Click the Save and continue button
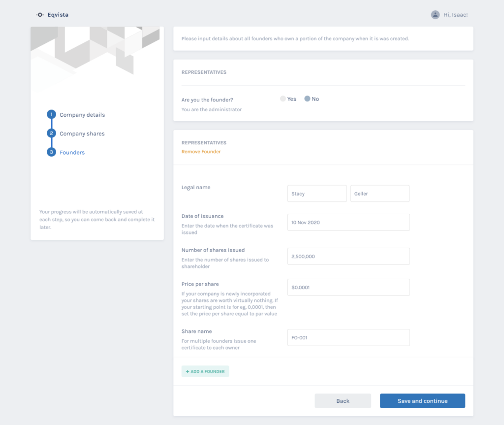The height and width of the screenshot is (425, 504). point(422,400)
